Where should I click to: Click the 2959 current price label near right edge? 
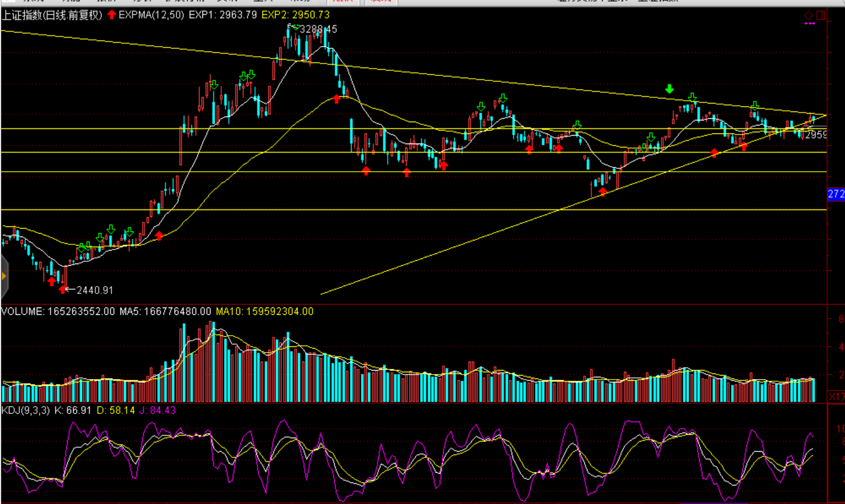pos(816,135)
